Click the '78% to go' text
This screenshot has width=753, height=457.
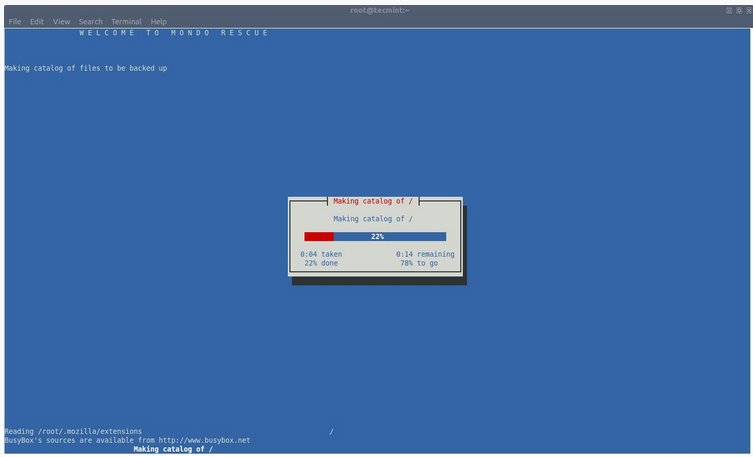(x=420, y=263)
